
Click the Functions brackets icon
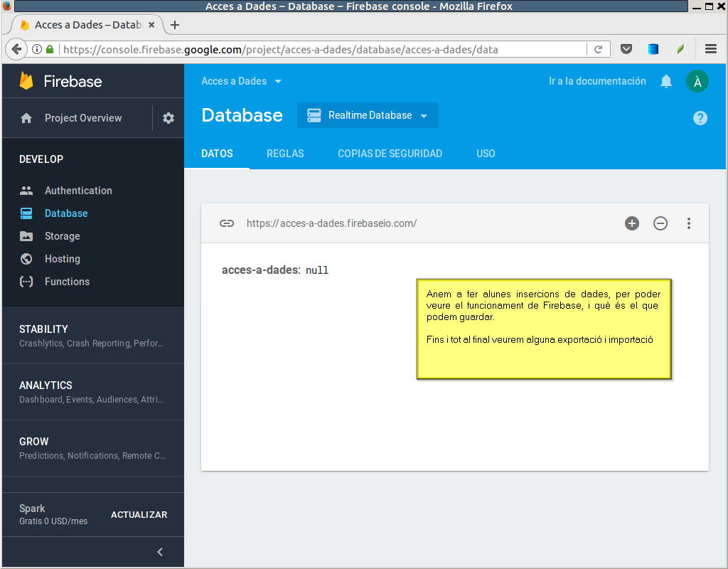click(26, 282)
